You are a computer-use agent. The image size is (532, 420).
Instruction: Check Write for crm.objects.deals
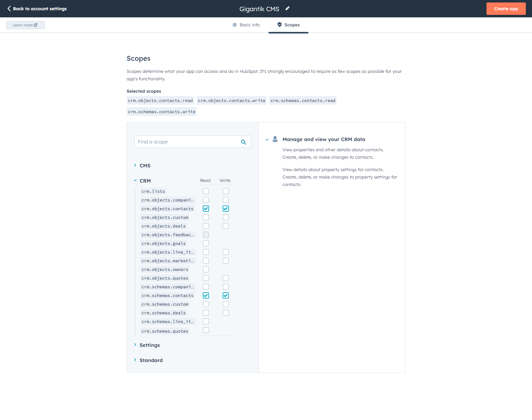click(226, 226)
